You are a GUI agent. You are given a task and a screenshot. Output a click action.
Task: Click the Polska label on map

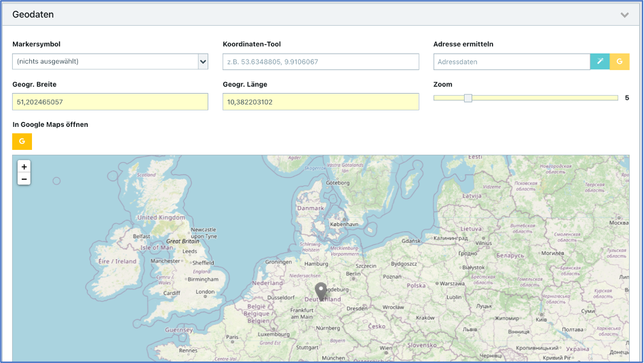[x=416, y=286]
